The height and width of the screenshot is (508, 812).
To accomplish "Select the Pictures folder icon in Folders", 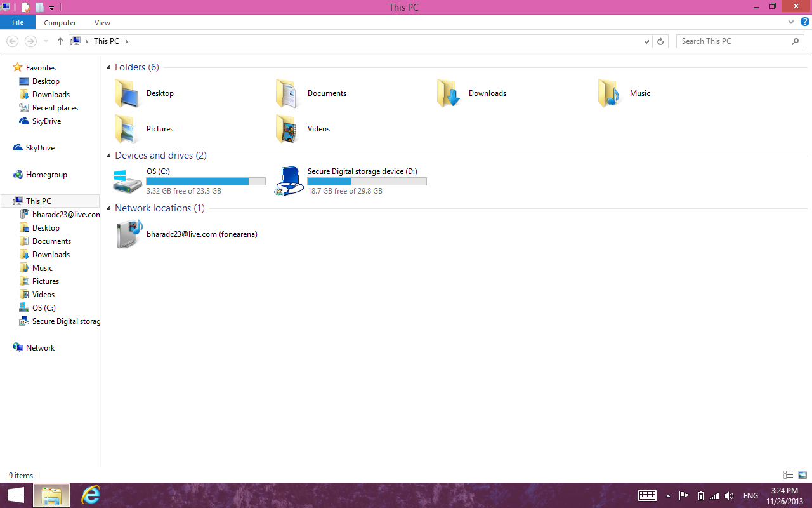I will (x=127, y=129).
